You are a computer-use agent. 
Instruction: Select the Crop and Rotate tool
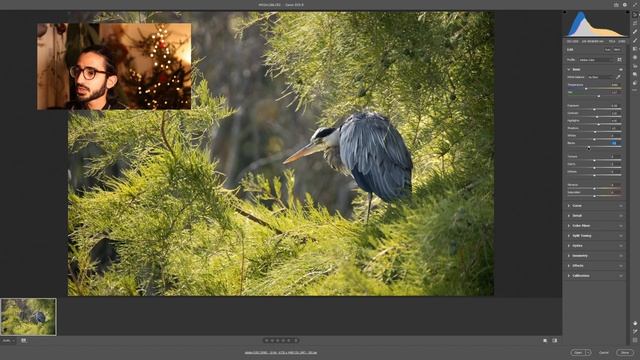(x=635, y=23)
